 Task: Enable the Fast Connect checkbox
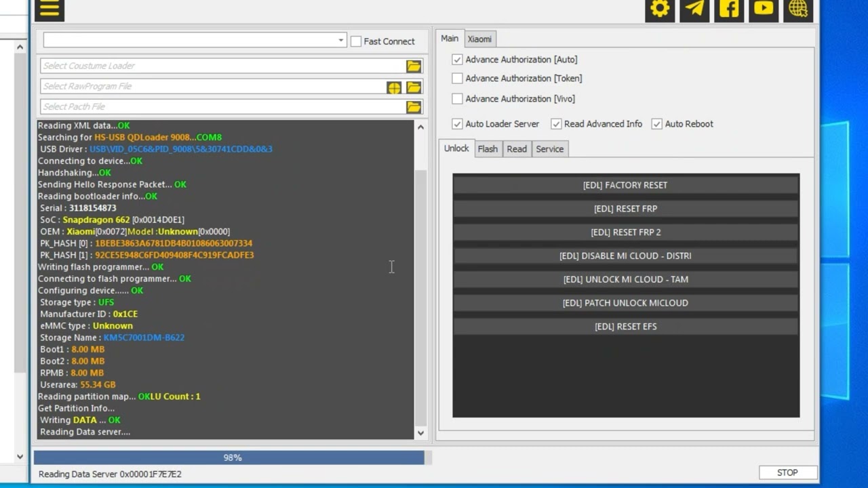click(356, 41)
